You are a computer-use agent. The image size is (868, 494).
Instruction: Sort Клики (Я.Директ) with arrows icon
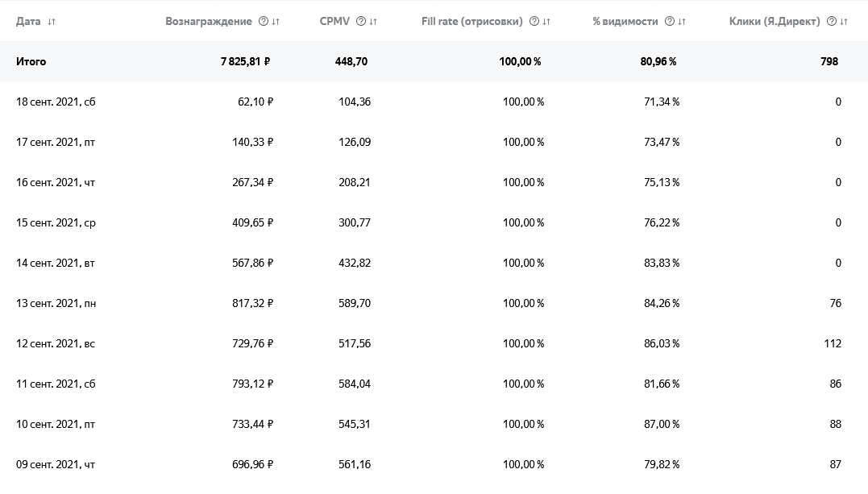tap(844, 22)
